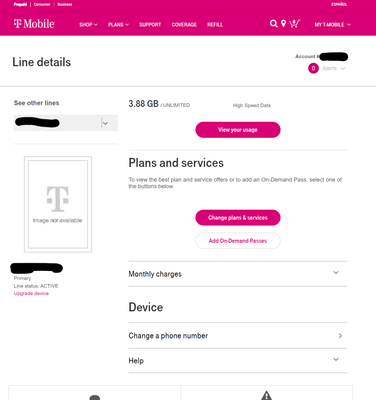Image resolution: width=376 pixels, height=400 pixels.
Task: Click the store locator pin icon
Action: point(283,24)
